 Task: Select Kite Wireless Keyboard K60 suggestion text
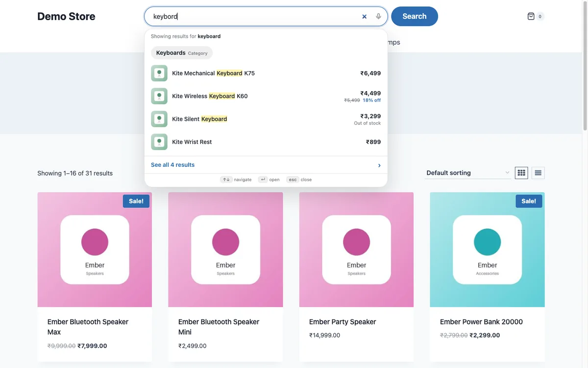[210, 96]
